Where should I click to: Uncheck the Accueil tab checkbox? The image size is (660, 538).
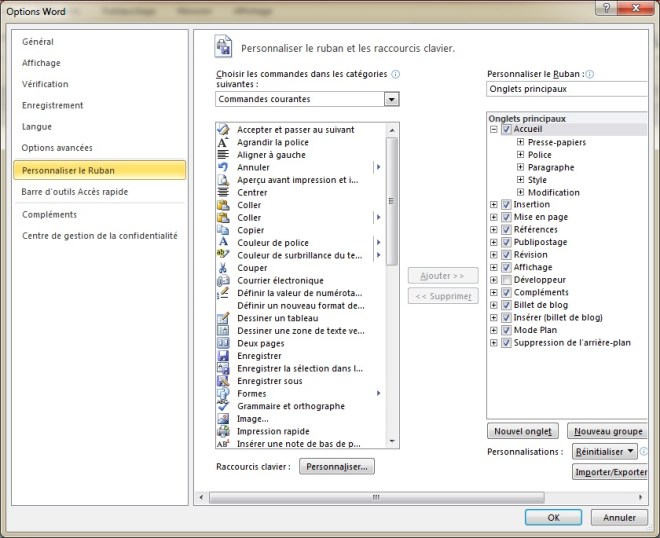click(506, 129)
